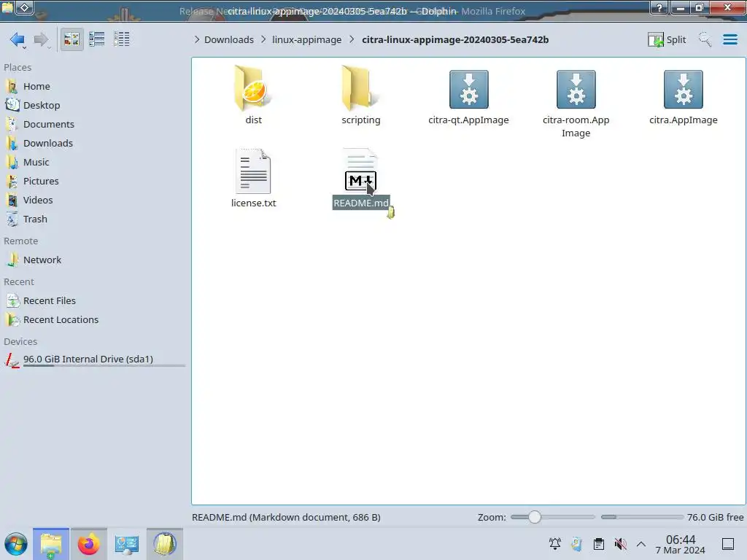The image size is (747, 560).
Task: Switch to Icons view mode
Action: click(72, 39)
